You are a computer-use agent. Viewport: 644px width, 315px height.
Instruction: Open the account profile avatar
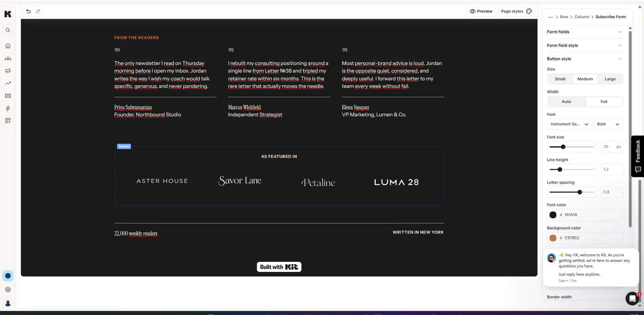8,303
